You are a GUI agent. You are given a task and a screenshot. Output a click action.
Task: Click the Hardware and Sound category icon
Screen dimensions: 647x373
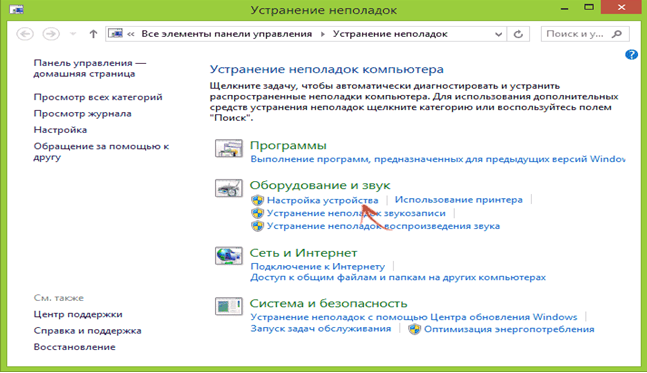229,188
